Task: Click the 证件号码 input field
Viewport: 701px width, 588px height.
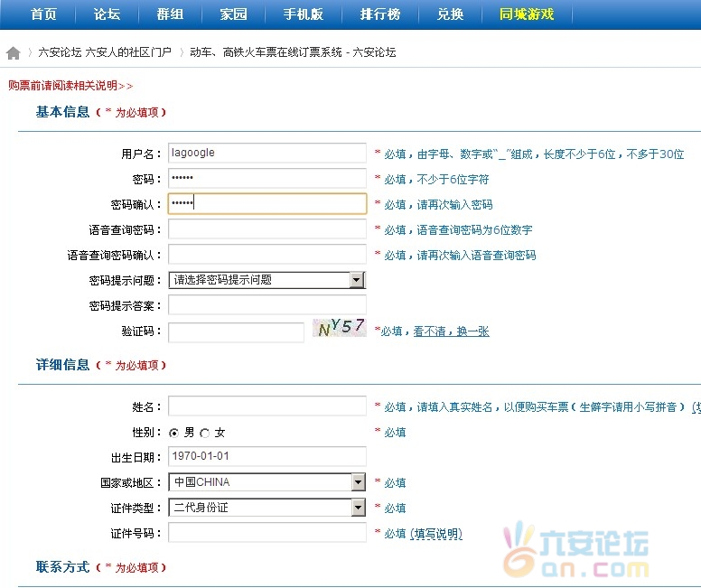Action: tap(267, 533)
